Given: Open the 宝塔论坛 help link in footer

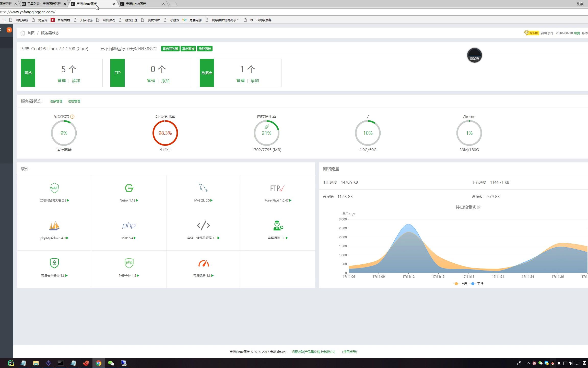Looking at the screenshot, I should click(313, 352).
